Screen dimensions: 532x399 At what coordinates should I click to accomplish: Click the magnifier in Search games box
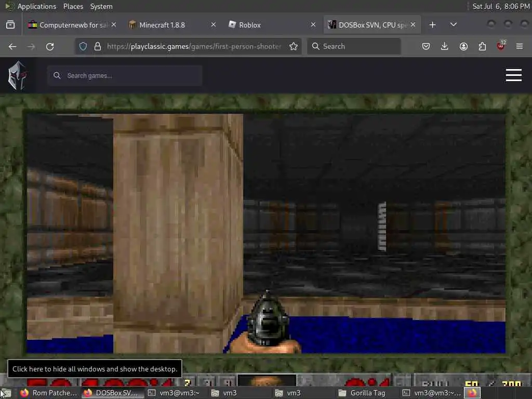pos(57,75)
